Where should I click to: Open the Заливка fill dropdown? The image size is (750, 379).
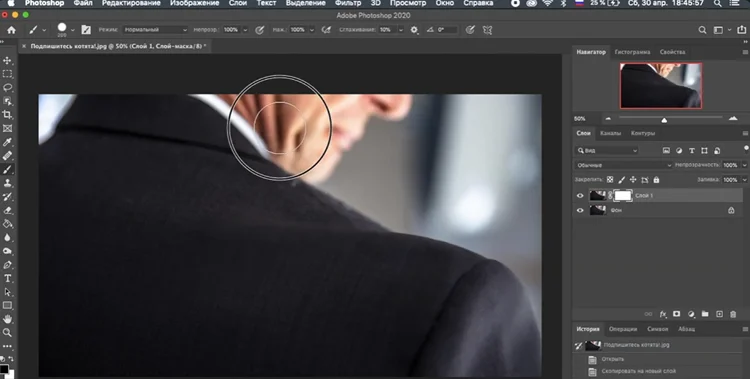(744, 180)
